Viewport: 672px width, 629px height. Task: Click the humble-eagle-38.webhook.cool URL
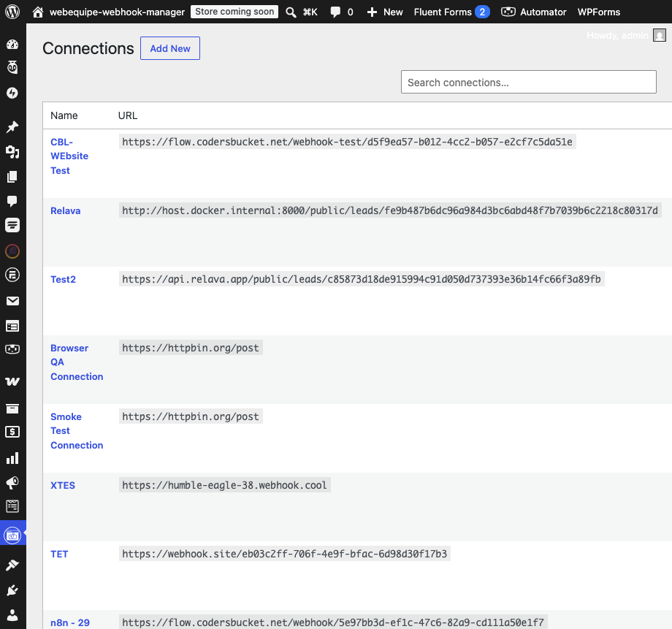tap(224, 485)
